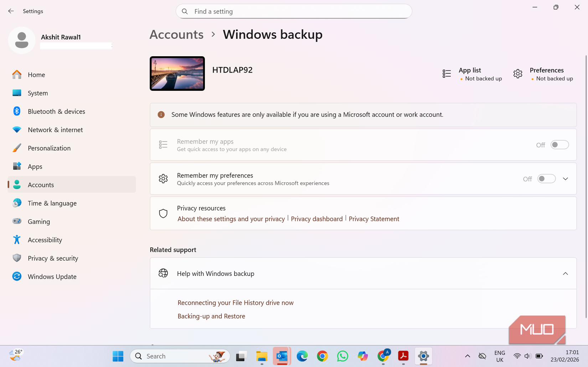This screenshot has width=588, height=367.
Task: Open Windows Update settings
Action: click(52, 276)
